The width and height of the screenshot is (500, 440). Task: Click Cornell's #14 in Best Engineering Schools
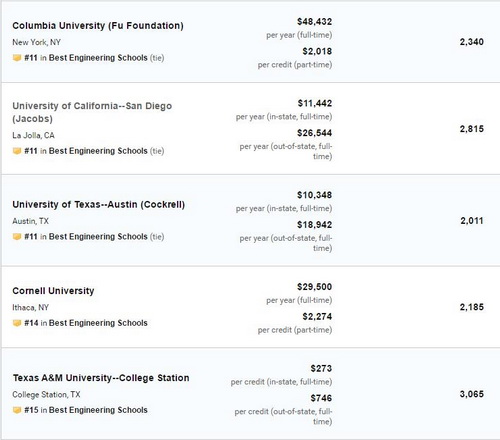tap(86, 323)
